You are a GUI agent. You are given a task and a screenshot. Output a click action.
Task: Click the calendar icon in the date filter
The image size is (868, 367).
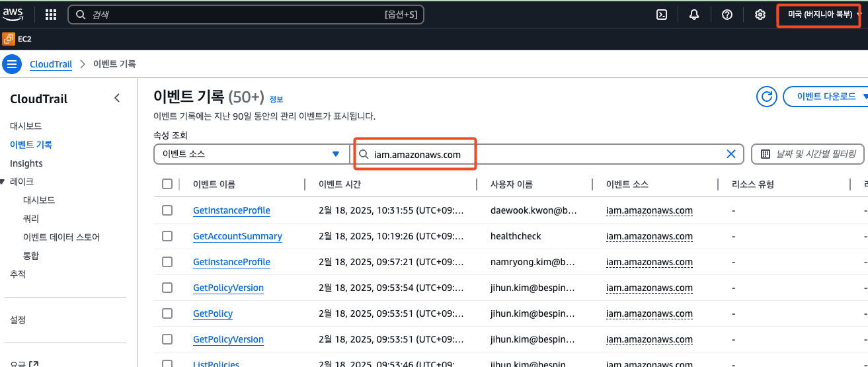click(766, 154)
